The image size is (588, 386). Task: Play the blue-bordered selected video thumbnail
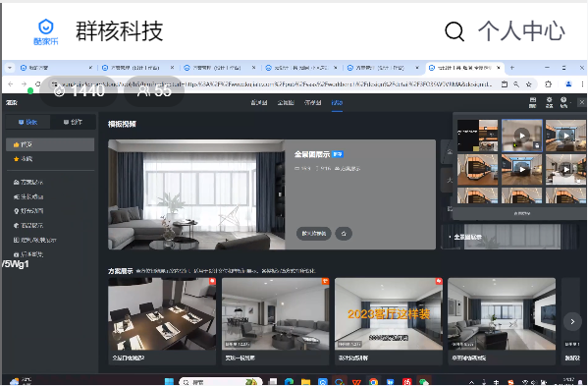click(x=522, y=136)
